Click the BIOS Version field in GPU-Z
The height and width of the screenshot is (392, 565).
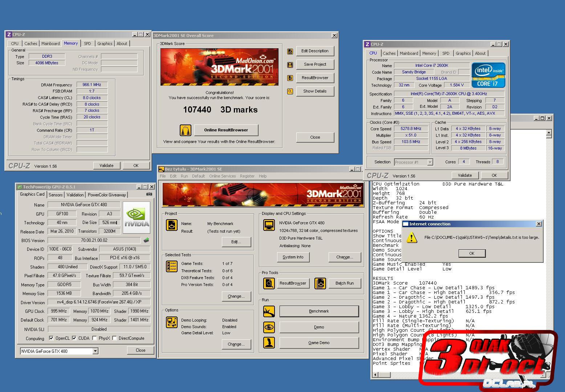(x=94, y=240)
